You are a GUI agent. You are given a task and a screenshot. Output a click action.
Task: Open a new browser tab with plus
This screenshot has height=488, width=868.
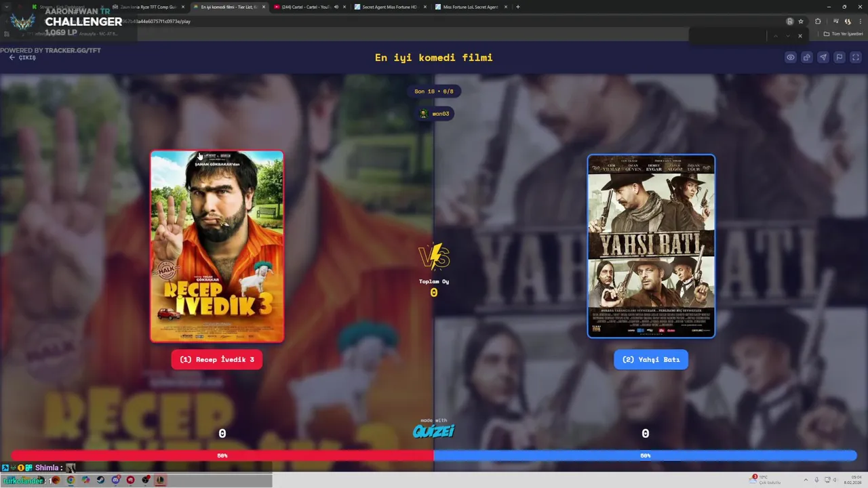(518, 7)
